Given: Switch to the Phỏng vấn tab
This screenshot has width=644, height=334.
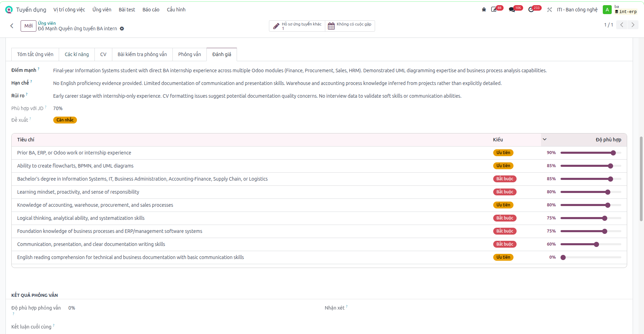Looking at the screenshot, I should pyautogui.click(x=190, y=54).
